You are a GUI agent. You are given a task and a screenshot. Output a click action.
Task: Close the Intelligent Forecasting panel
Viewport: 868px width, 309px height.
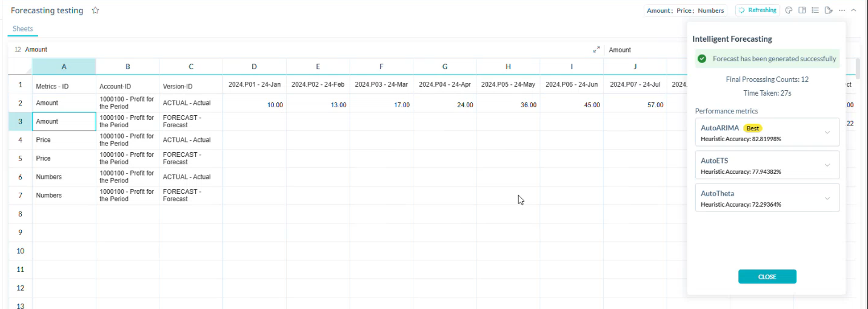[767, 277]
